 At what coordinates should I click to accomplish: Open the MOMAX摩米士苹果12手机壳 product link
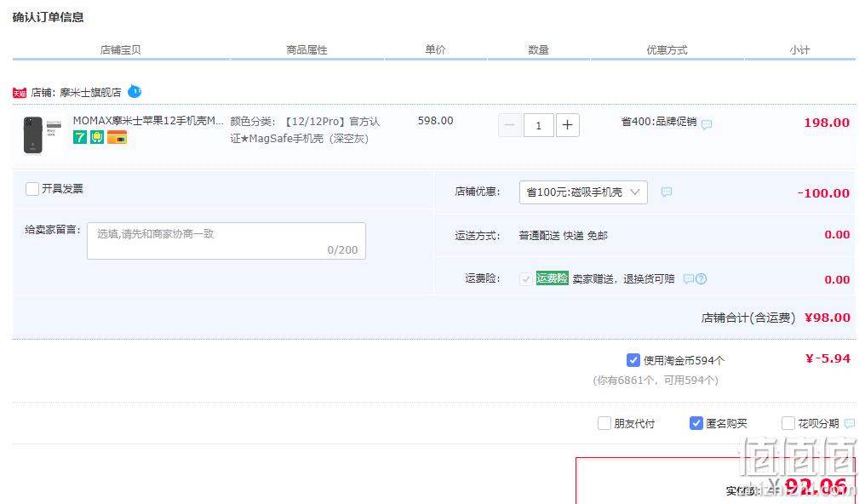[148, 121]
